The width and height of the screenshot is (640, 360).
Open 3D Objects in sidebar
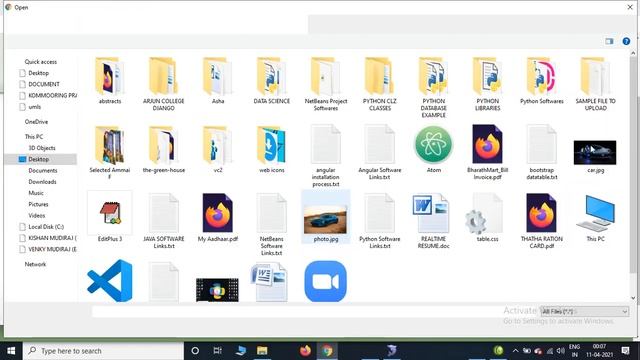pyautogui.click(x=42, y=148)
